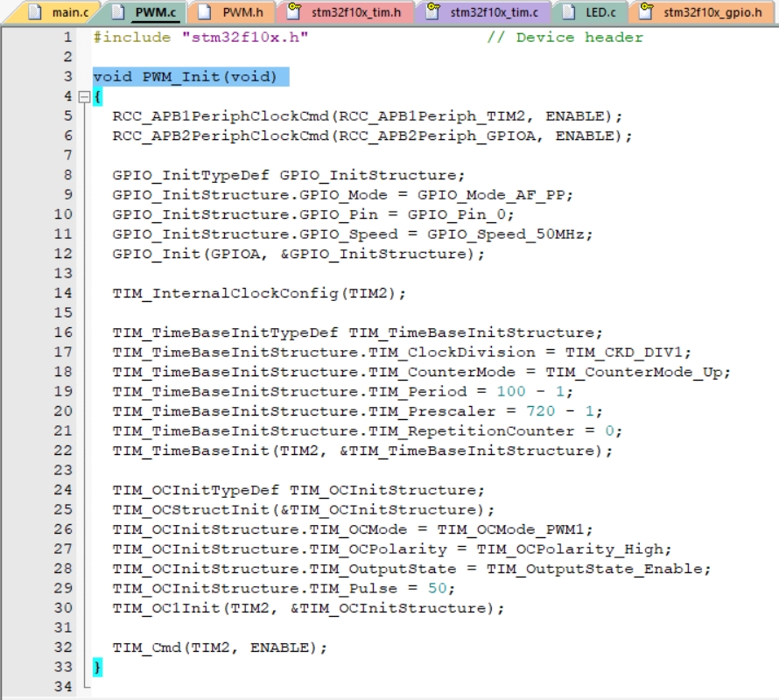Click 'GPIO_Speed_50MHz' value on line 11
This screenshot has height=700, width=779.
coord(505,234)
